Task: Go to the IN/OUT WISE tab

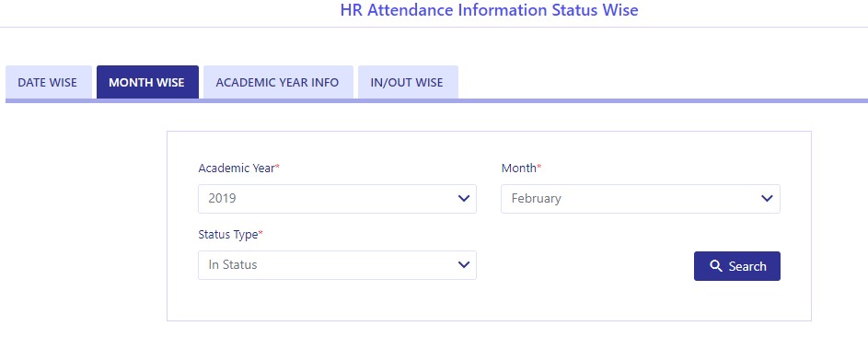Action: tap(408, 82)
